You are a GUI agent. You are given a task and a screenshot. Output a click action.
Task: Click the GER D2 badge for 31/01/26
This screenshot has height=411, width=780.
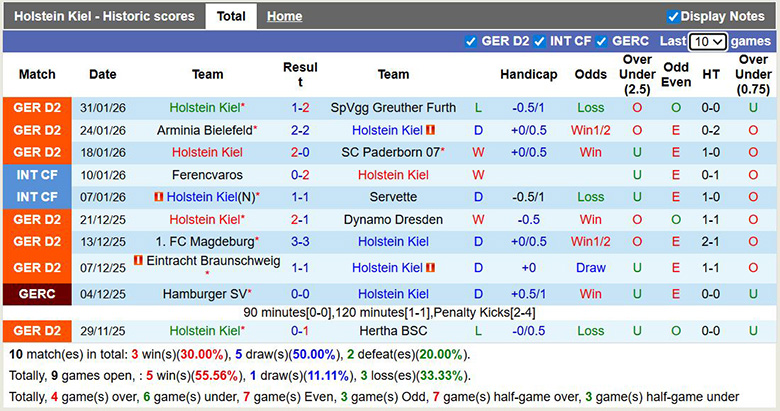coord(37,108)
